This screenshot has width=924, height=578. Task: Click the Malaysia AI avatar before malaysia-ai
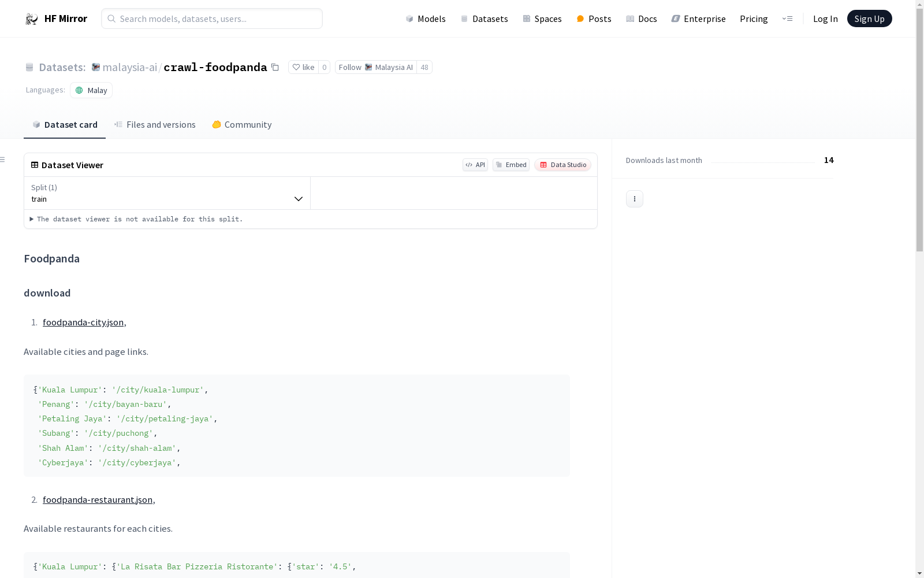[x=96, y=67]
